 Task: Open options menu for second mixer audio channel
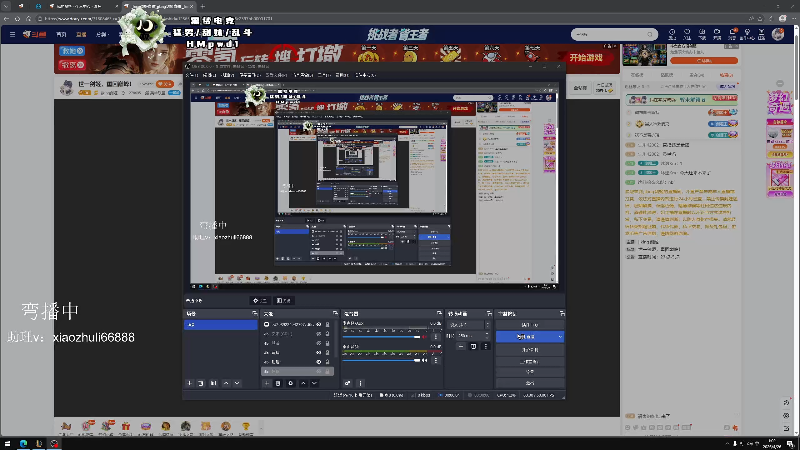point(436,360)
